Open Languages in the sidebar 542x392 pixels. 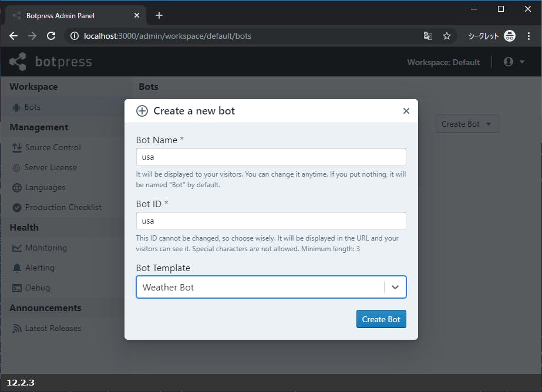coord(45,188)
